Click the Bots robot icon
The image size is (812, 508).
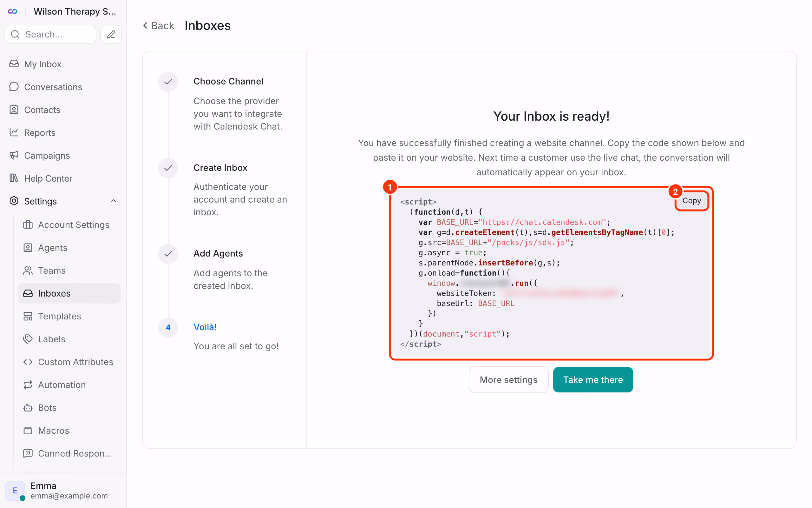(28, 407)
